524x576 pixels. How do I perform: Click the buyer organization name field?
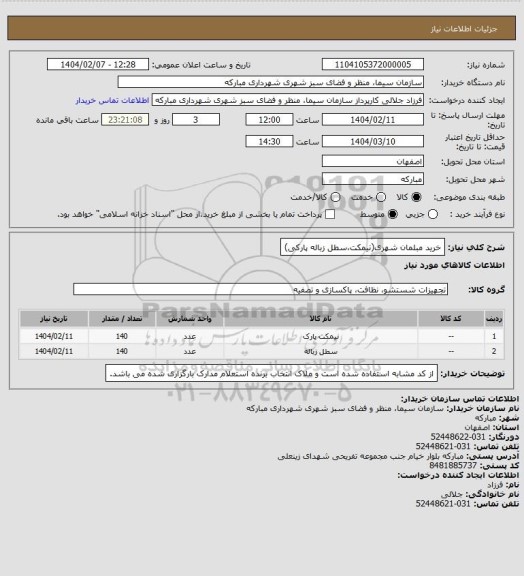point(270,83)
